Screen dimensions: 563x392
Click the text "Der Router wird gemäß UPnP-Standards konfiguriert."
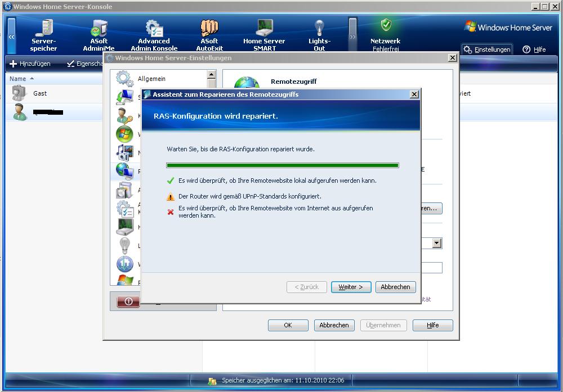[250, 196]
